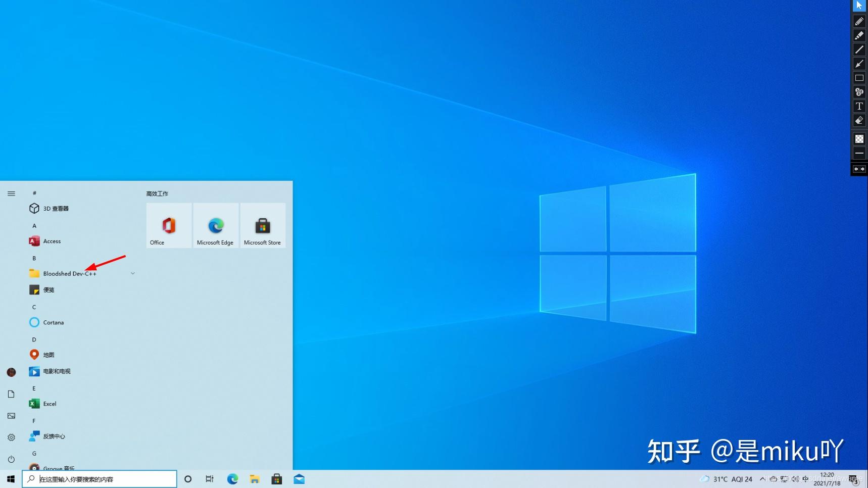Switch to the cursor selection tool
The width and height of the screenshot is (868, 488).
click(x=858, y=6)
